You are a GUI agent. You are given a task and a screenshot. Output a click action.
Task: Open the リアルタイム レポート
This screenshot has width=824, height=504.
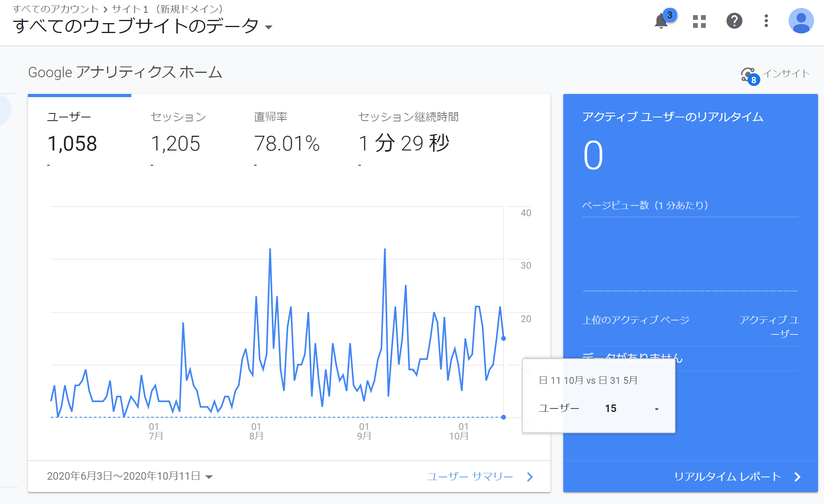pos(728,477)
